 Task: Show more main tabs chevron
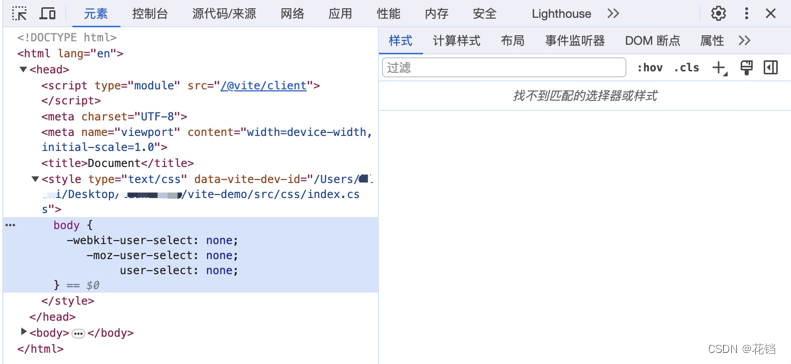click(x=613, y=14)
